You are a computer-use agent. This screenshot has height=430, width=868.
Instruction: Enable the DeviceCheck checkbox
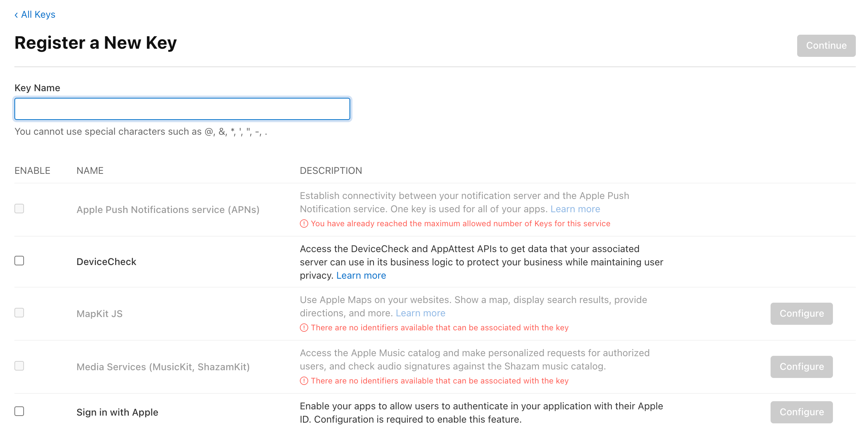[x=19, y=261]
